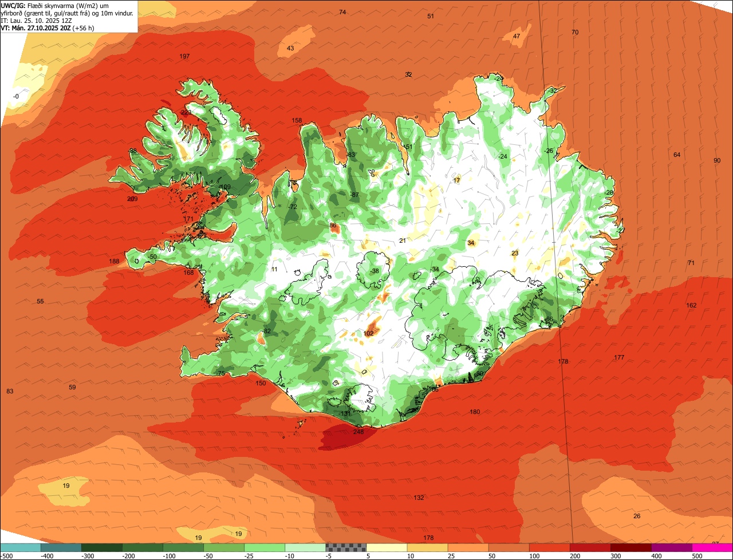733x560 pixels.
Task: Select the map value 177
Action: 619,357
